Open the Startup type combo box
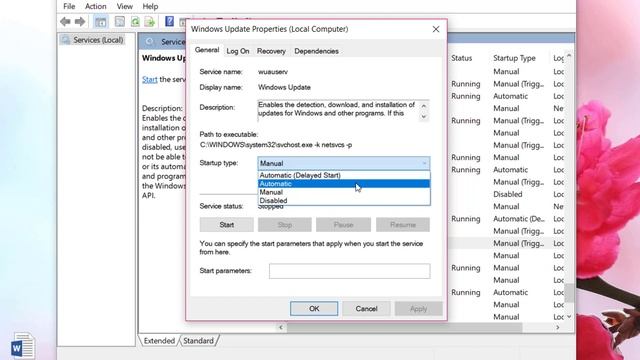Image resolution: width=640 pixels, height=360 pixels. click(344, 163)
